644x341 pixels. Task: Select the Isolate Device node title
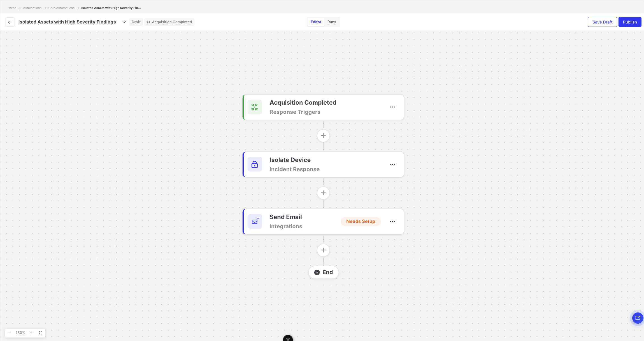[290, 160]
